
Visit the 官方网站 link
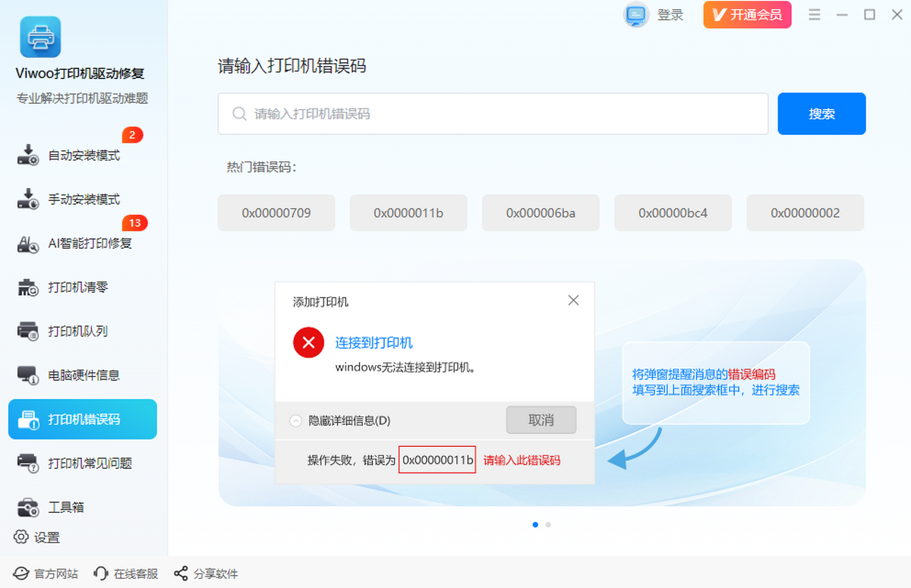pyautogui.click(x=46, y=574)
